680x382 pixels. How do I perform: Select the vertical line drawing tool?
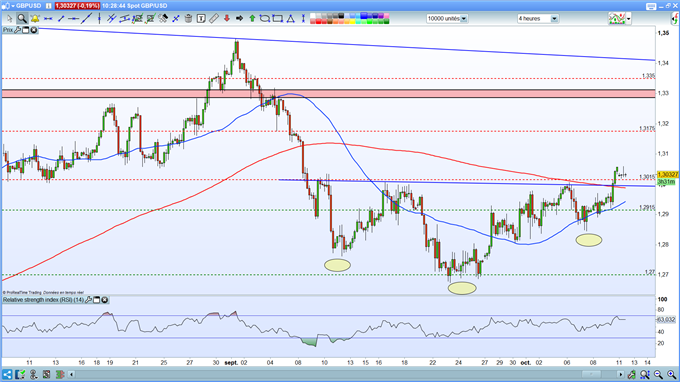99,19
